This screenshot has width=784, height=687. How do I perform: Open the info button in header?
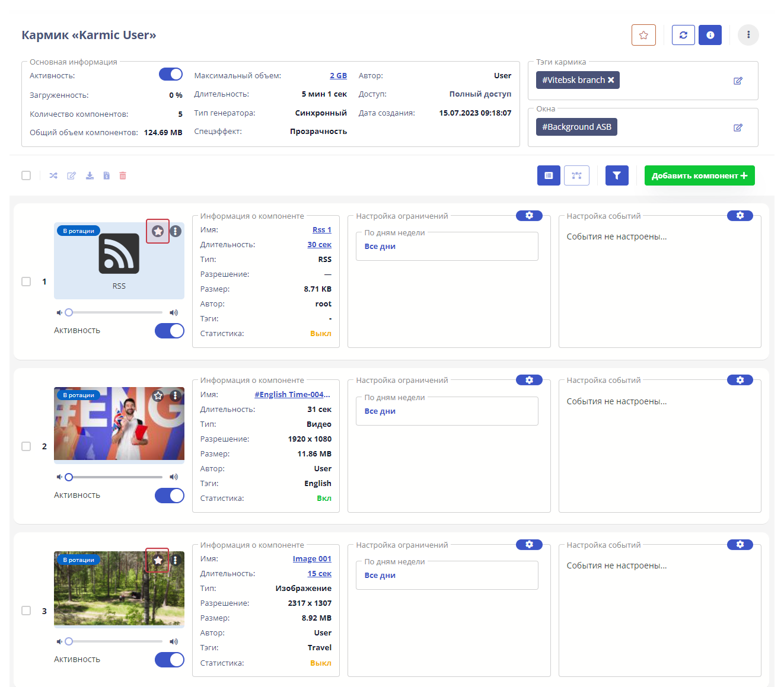point(710,35)
